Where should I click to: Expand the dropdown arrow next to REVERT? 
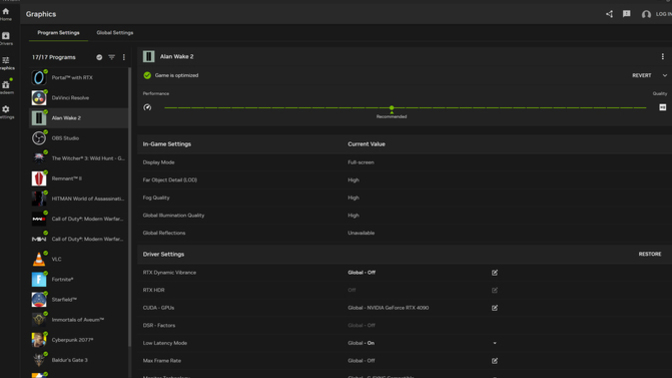pyautogui.click(x=665, y=75)
